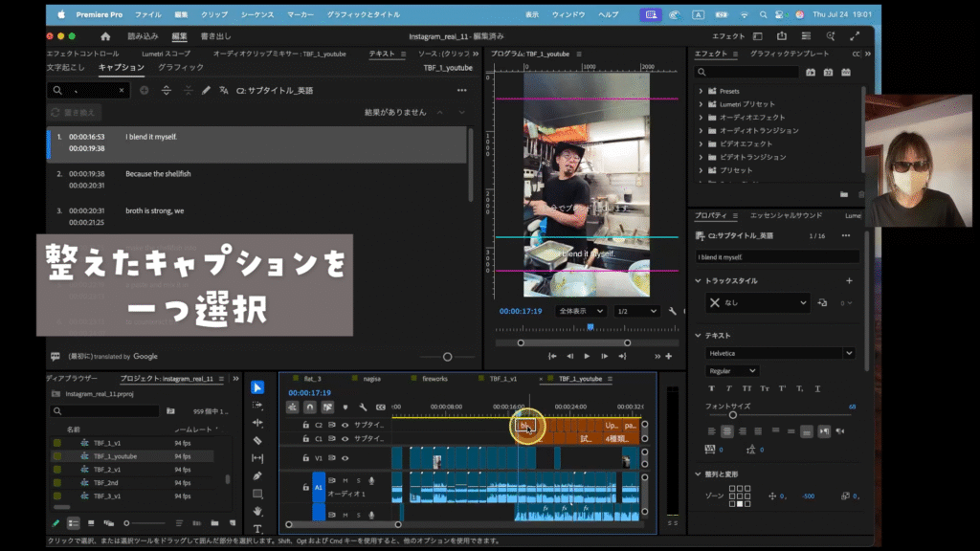Click the push to track style icon
Screen dimensions: 980x551
(822, 303)
